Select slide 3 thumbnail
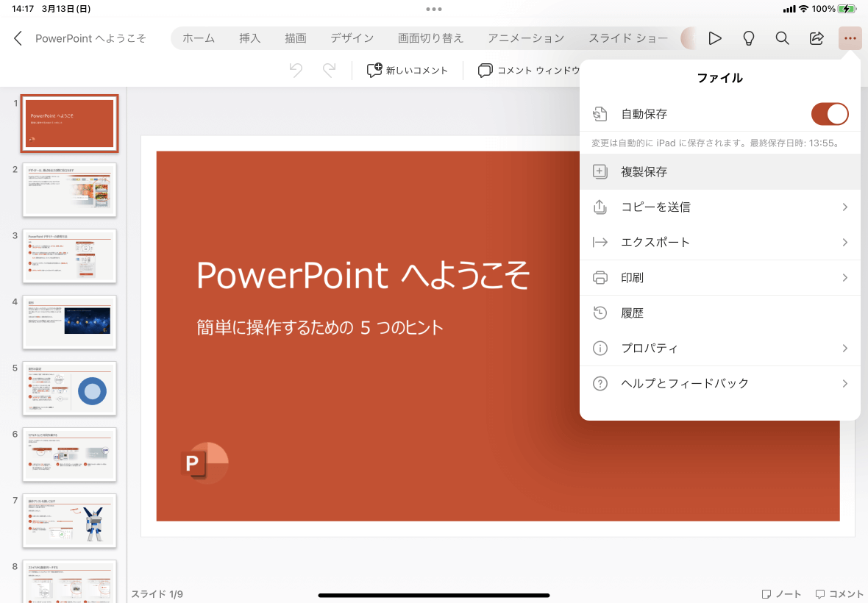868x603 pixels. [69, 256]
